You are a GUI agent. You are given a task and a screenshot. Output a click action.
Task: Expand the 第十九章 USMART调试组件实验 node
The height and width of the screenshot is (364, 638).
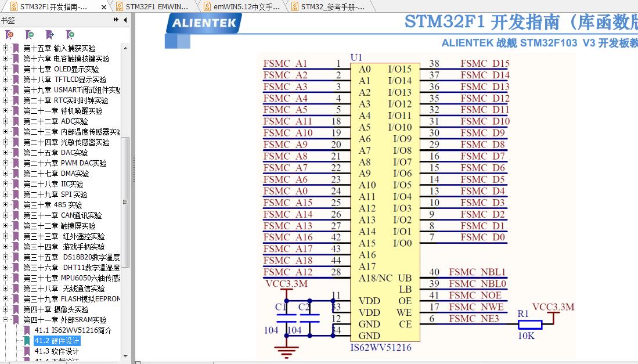(5, 90)
